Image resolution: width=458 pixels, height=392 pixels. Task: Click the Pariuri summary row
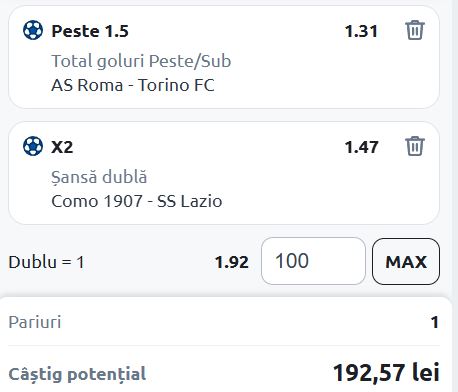tap(223, 322)
